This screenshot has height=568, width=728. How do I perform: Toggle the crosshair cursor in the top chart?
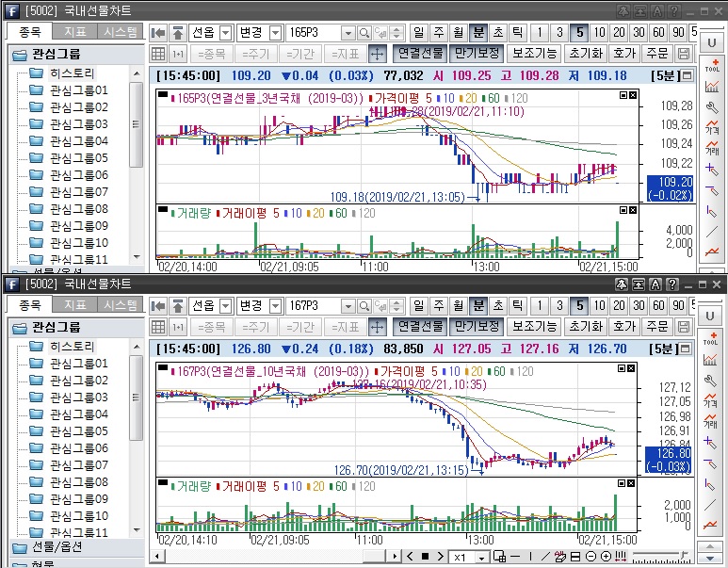[x=377, y=54]
